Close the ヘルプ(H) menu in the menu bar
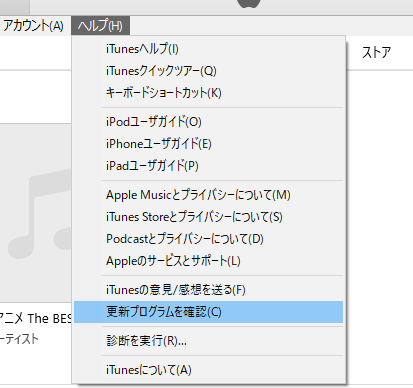Image resolution: width=413 pixels, height=388 pixels. pyautogui.click(x=100, y=26)
